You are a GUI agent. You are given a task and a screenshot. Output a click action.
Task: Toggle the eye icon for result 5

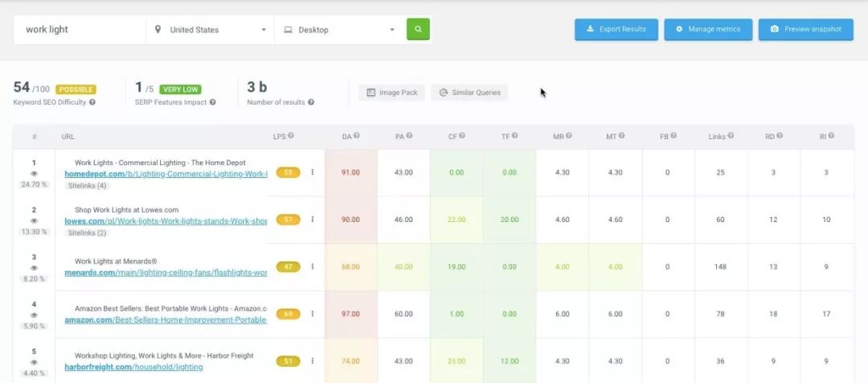pyautogui.click(x=34, y=363)
